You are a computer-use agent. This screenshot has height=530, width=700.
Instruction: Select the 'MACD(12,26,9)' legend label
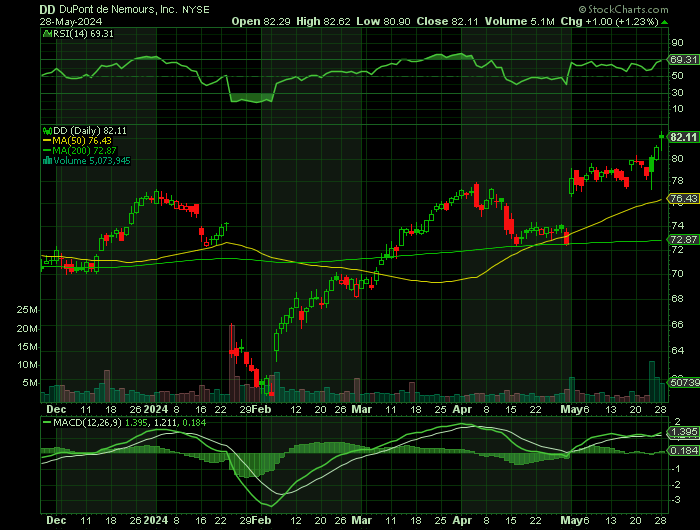[x=87, y=422]
